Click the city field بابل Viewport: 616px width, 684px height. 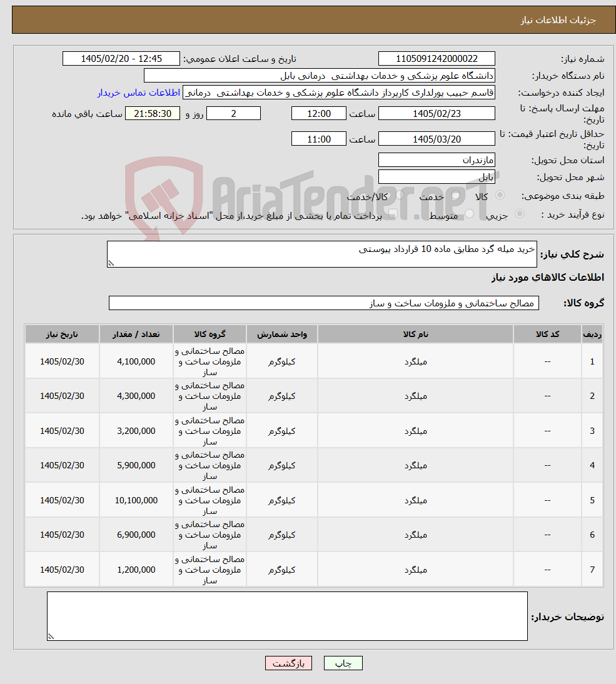coord(437,177)
